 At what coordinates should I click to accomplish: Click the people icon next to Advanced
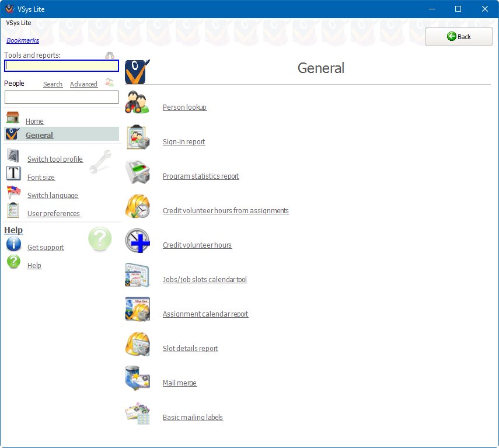click(110, 83)
